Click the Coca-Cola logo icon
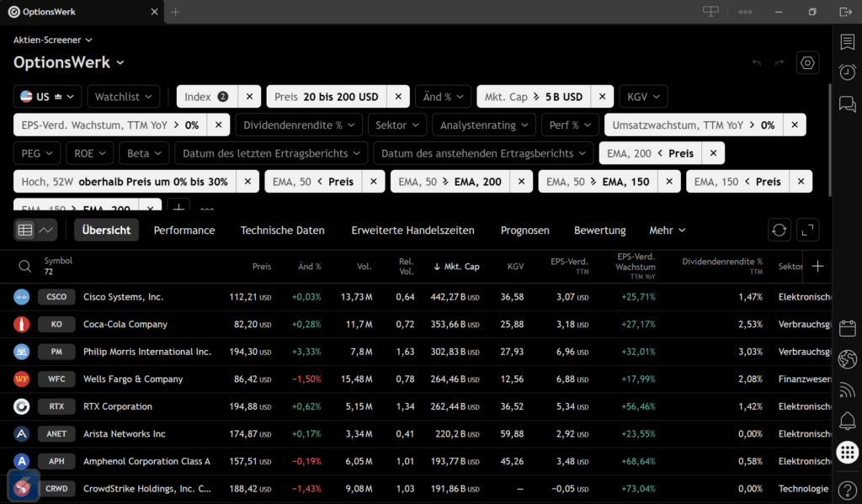This screenshot has height=504, width=862. tap(21, 324)
